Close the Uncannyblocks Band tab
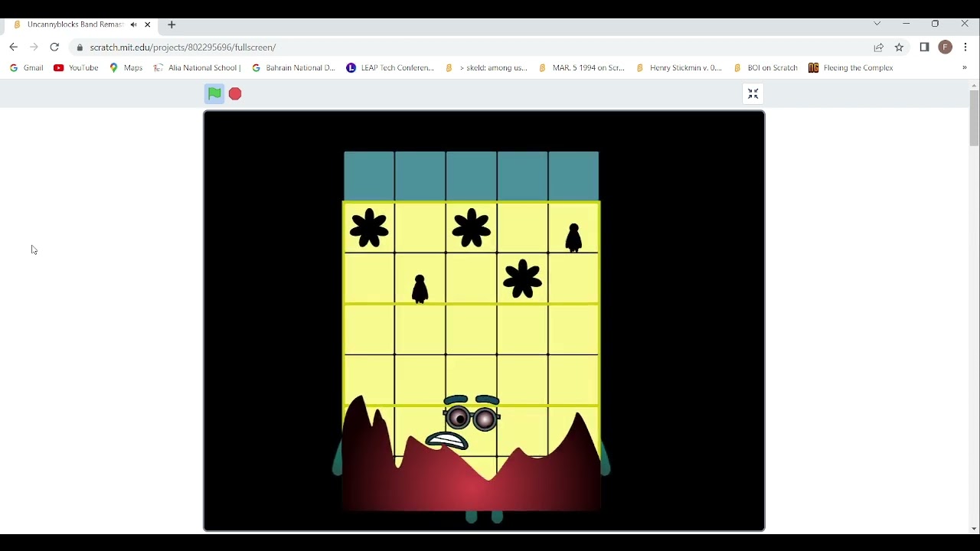Screen dimensions: 980x551 [x=148, y=24]
